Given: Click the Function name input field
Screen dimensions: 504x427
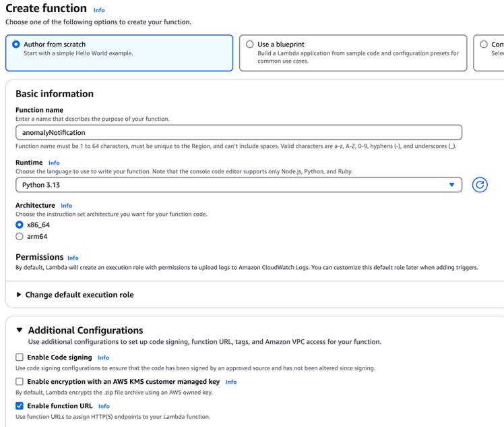Looking at the screenshot, I should (239, 132).
